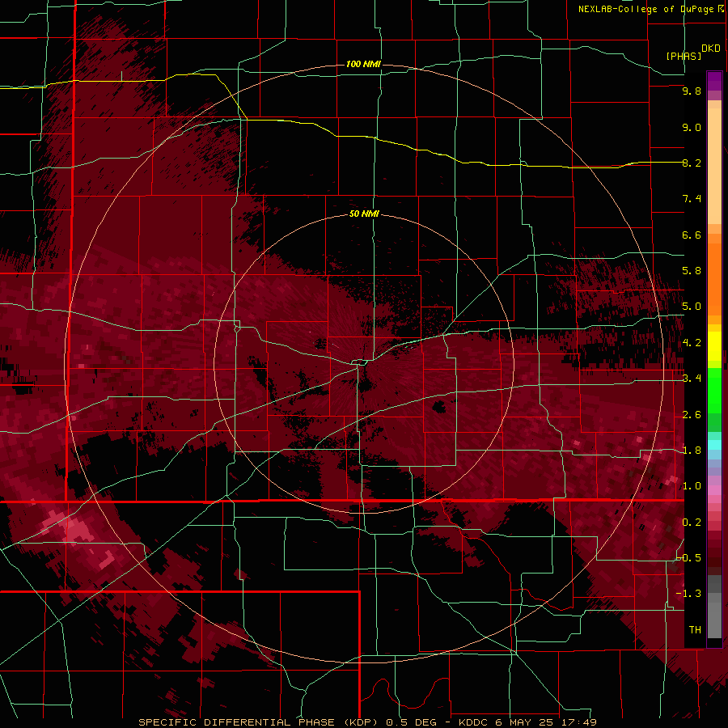Click the 7.4 color scale value
The width and height of the screenshot is (728, 728).
coord(692,199)
